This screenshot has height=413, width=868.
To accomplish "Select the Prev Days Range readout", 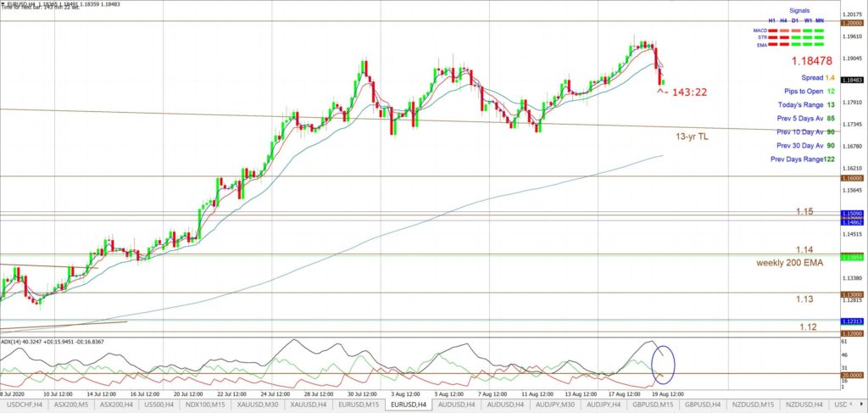I will click(x=803, y=159).
